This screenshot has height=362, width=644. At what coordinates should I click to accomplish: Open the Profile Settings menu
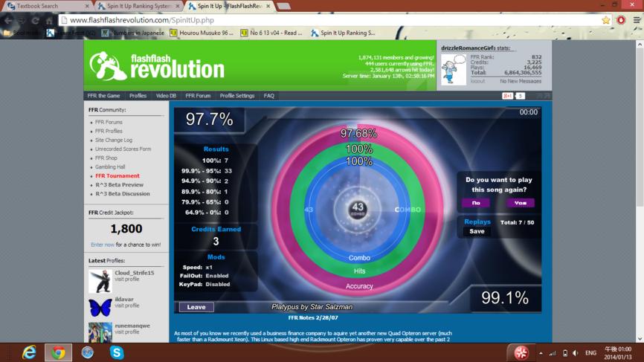point(237,96)
